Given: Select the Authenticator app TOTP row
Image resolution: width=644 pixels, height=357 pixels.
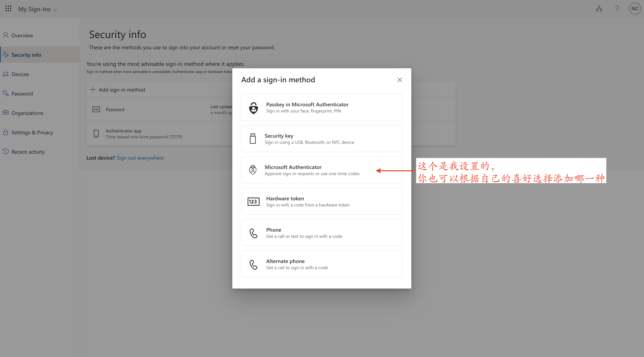Looking at the screenshot, I should point(144,134).
